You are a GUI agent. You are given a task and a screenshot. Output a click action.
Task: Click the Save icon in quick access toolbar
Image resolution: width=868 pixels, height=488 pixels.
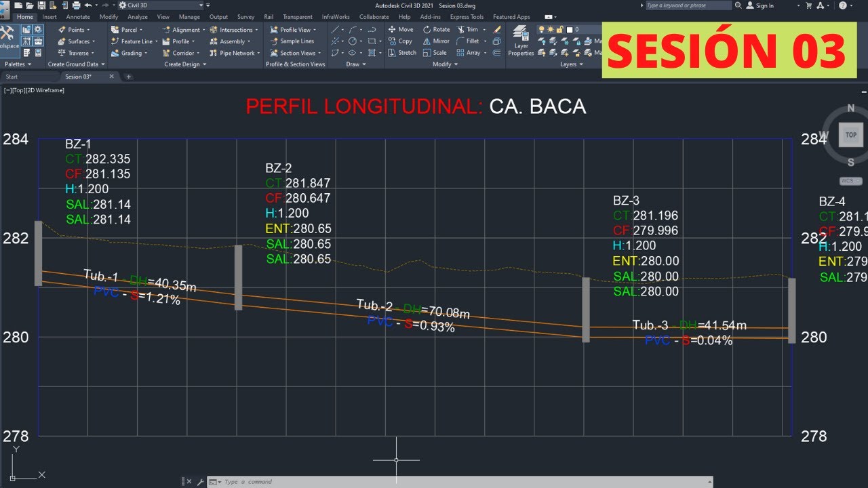[x=42, y=5]
